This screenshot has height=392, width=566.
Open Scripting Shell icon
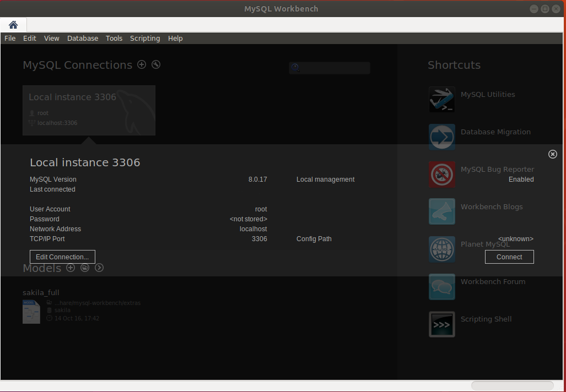442,324
